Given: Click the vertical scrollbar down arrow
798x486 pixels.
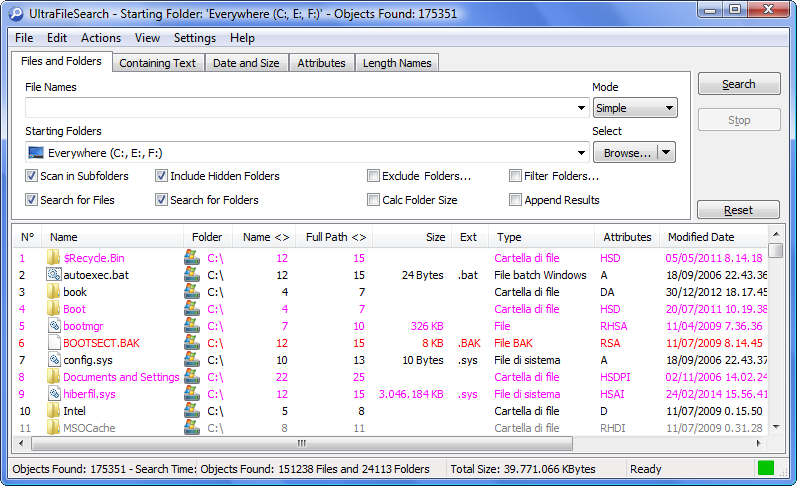Looking at the screenshot, I should tap(776, 427).
